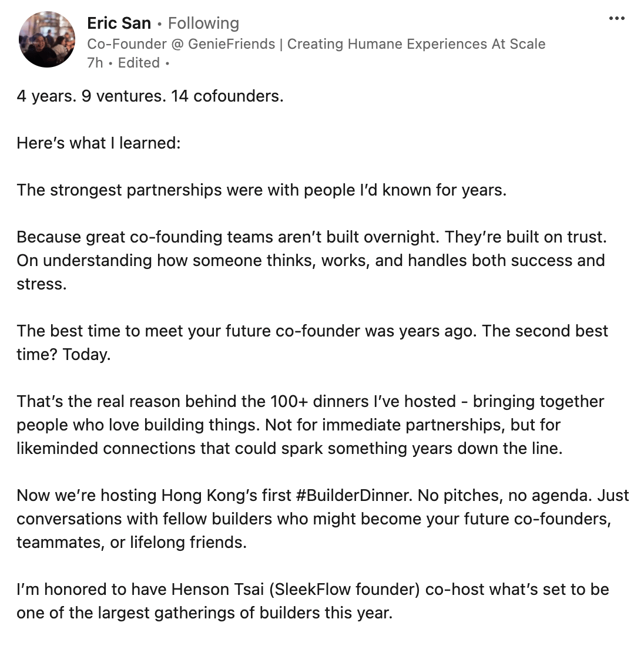Screen dimensions: 644x646
Task: Visit the Henson Tsai mention
Action: [217, 589]
